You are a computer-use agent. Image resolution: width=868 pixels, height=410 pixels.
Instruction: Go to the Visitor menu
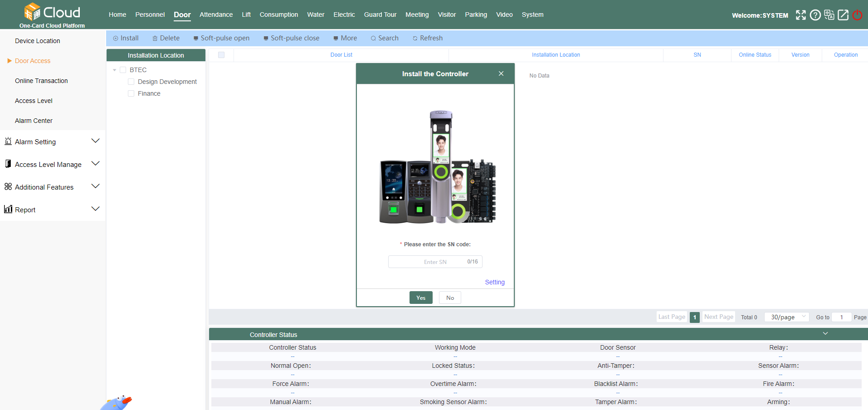tap(447, 15)
